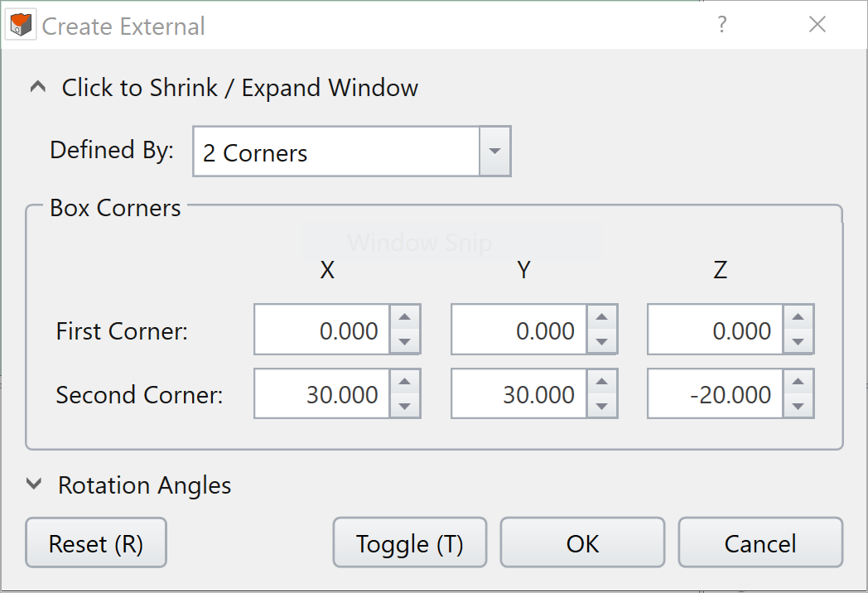Increment First Corner Z value
This screenshot has height=593, width=868.
point(799,317)
